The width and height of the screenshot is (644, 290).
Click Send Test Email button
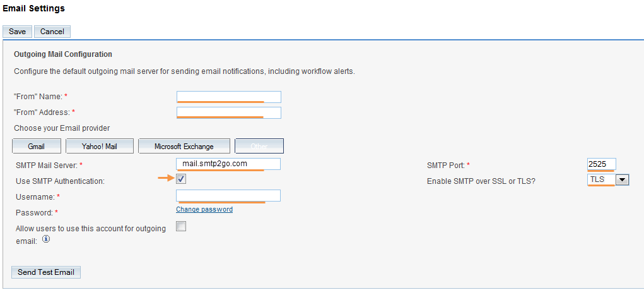point(46,272)
